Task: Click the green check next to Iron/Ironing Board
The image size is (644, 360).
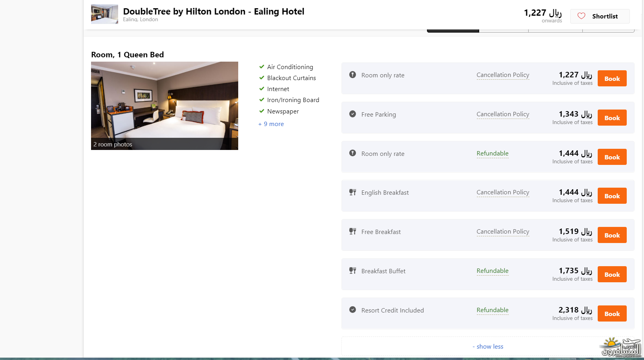Action: click(x=262, y=100)
